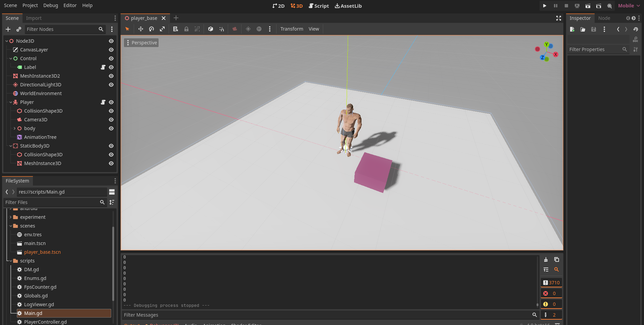Toggle the camera preview icon in the toolbar
This screenshot has height=325, width=644.
234,29
